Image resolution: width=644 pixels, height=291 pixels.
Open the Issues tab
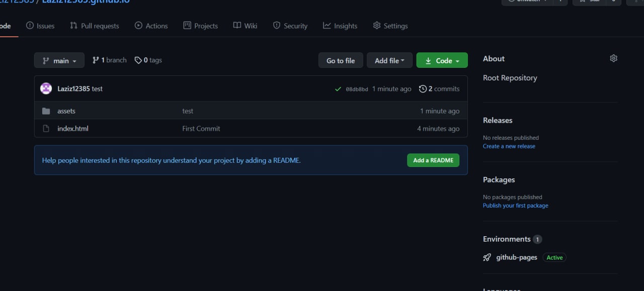[40, 26]
